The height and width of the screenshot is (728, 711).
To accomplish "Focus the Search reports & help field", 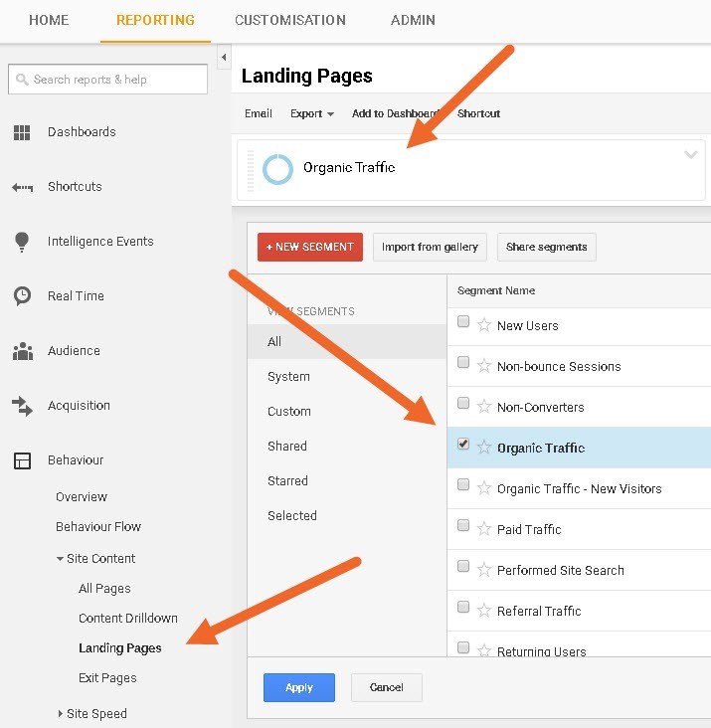I will pyautogui.click(x=107, y=80).
